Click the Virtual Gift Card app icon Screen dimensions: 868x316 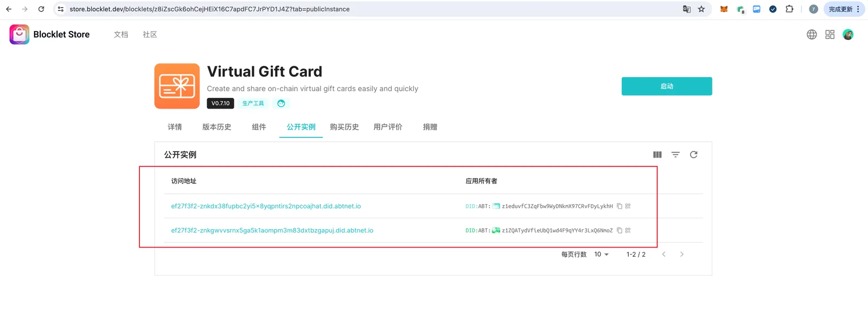tap(177, 86)
